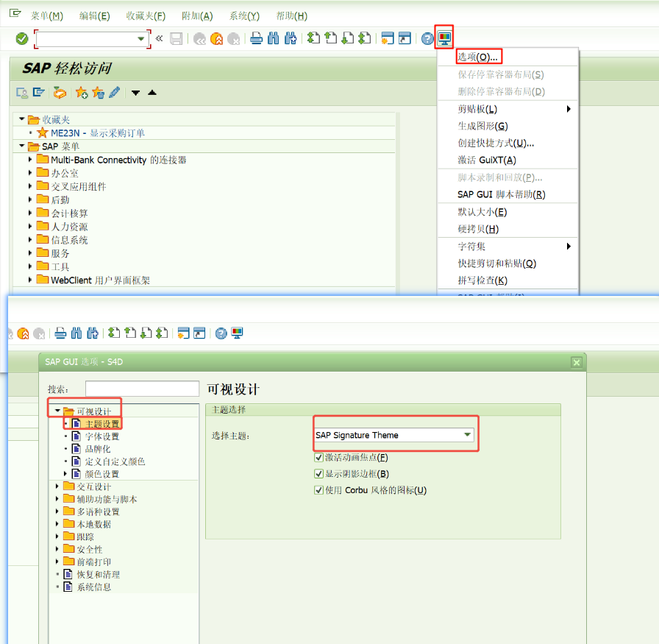The image size is (659, 644).
Task: Open the 帮助(H) menu
Action: tap(292, 16)
